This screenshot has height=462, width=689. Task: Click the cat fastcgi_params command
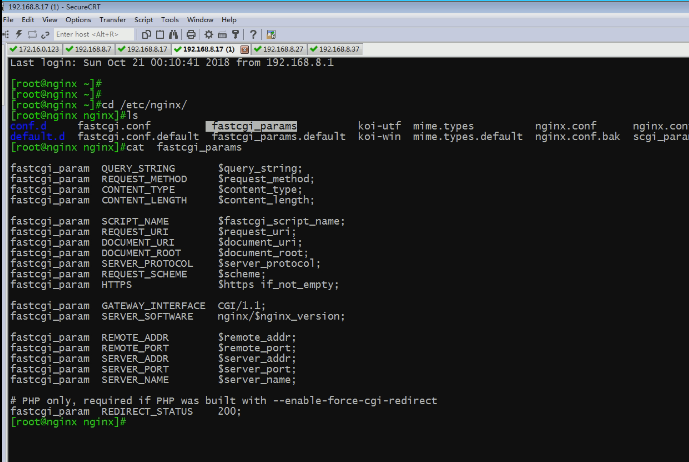[x=184, y=147]
